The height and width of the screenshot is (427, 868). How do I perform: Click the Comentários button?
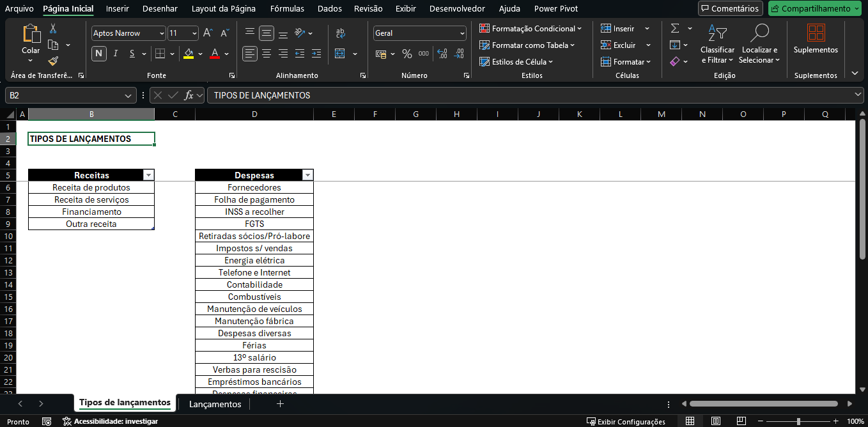[731, 9]
